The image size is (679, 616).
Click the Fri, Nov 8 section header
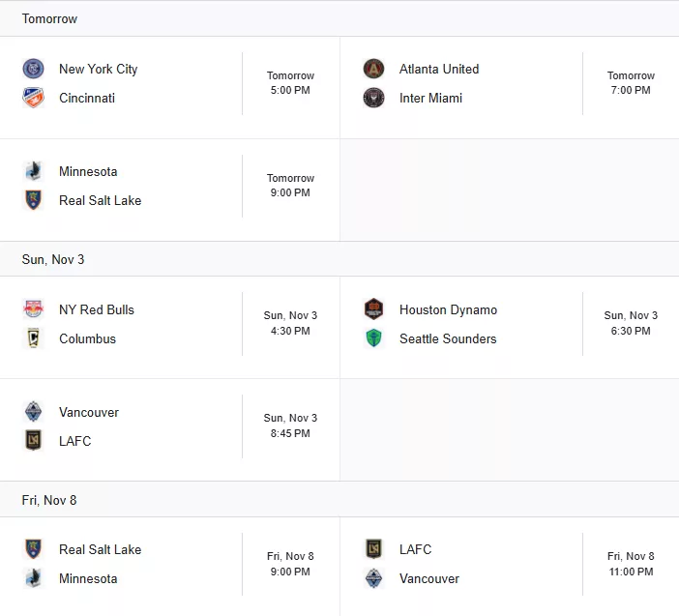point(339,500)
